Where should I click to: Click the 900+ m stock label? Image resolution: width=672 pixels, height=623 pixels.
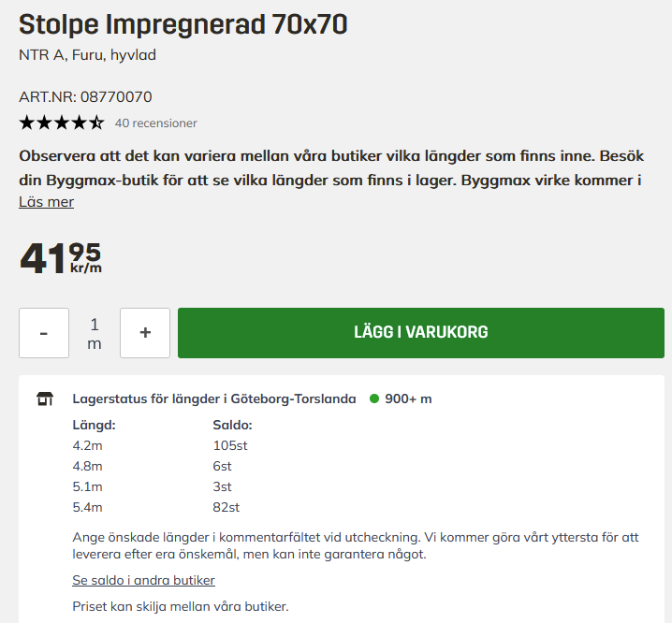point(408,398)
